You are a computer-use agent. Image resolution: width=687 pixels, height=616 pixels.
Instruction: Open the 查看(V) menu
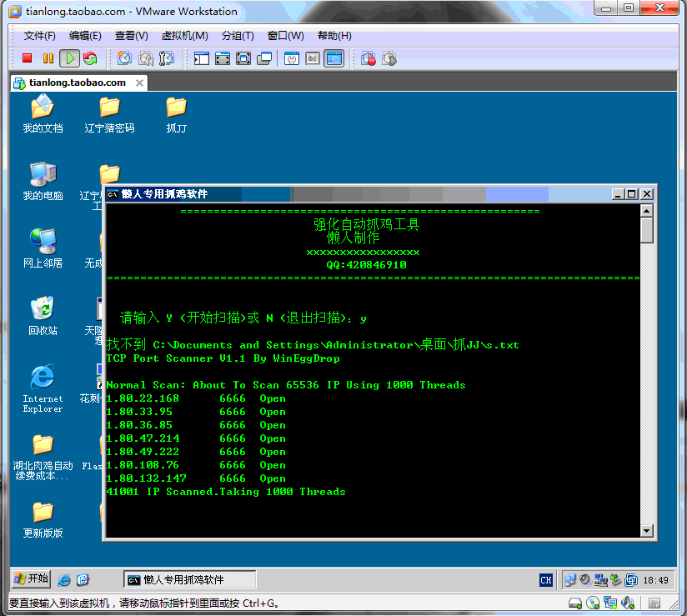[132, 36]
